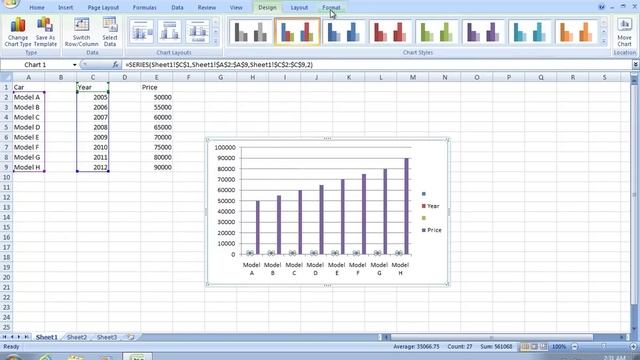Click the Insert Function fx button
Screen dimensions: 640x360
click(116, 64)
